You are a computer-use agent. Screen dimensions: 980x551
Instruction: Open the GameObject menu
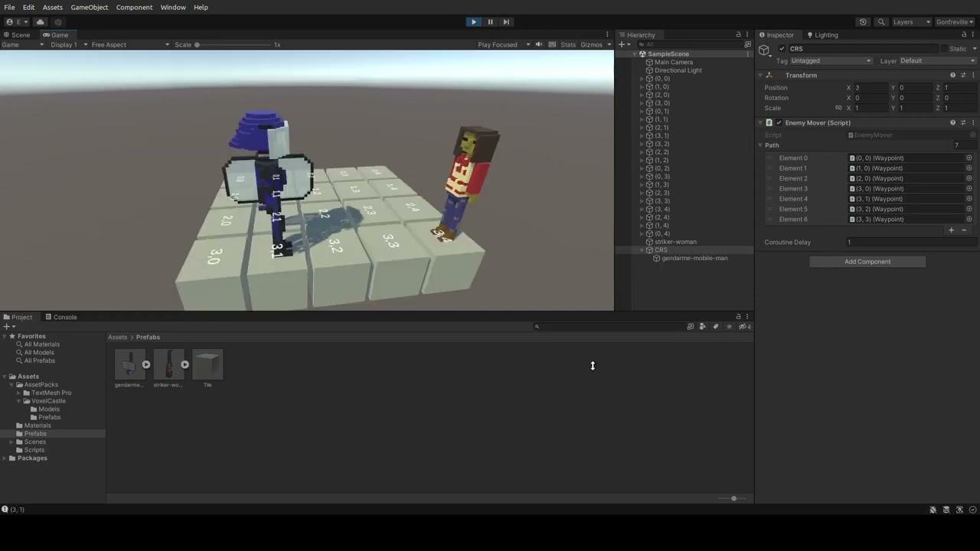coord(90,7)
